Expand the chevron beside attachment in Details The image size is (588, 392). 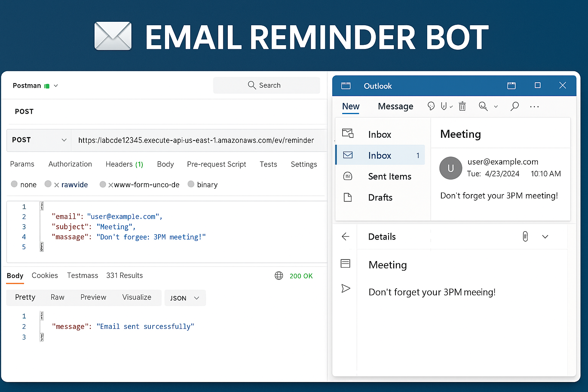click(545, 237)
